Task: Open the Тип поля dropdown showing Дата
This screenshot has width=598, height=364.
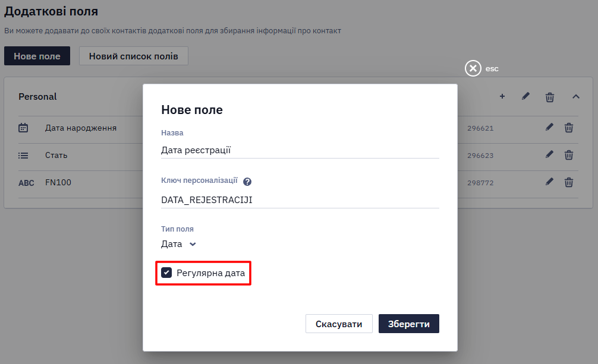Action: [x=178, y=244]
